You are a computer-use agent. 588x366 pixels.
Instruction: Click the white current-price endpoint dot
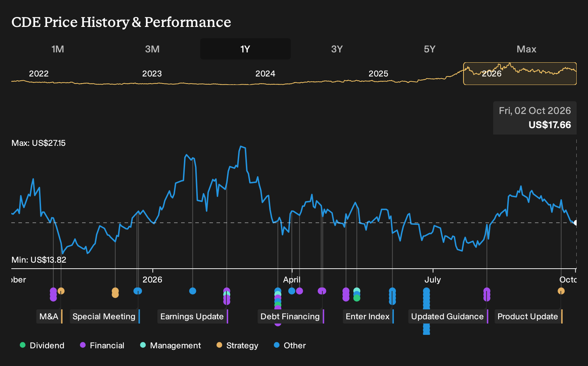click(576, 223)
